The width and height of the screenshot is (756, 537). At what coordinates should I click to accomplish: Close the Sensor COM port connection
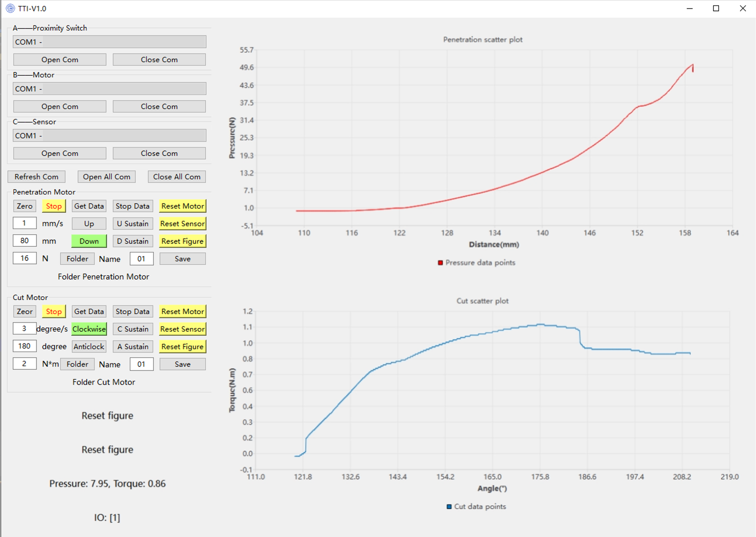(159, 153)
